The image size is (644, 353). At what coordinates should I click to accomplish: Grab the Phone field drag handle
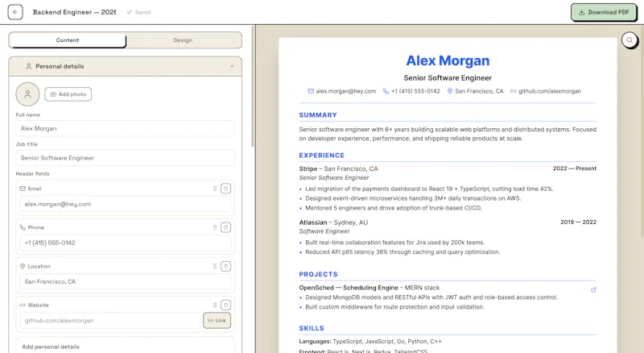click(x=215, y=227)
